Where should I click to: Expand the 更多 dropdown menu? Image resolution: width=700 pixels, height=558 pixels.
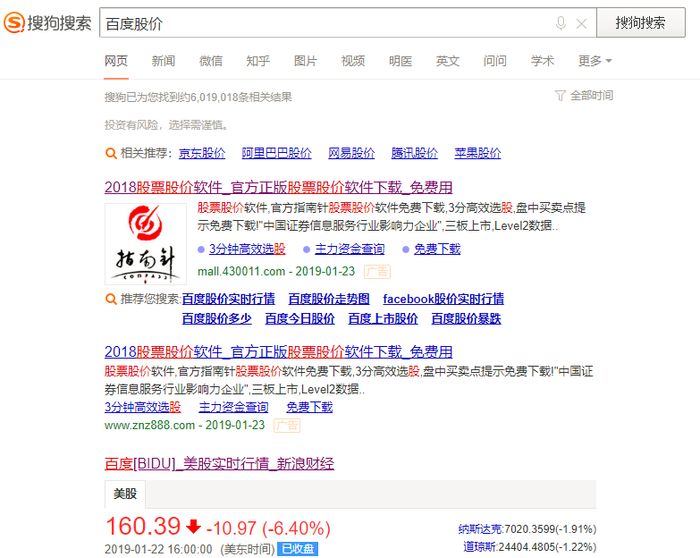click(x=595, y=61)
